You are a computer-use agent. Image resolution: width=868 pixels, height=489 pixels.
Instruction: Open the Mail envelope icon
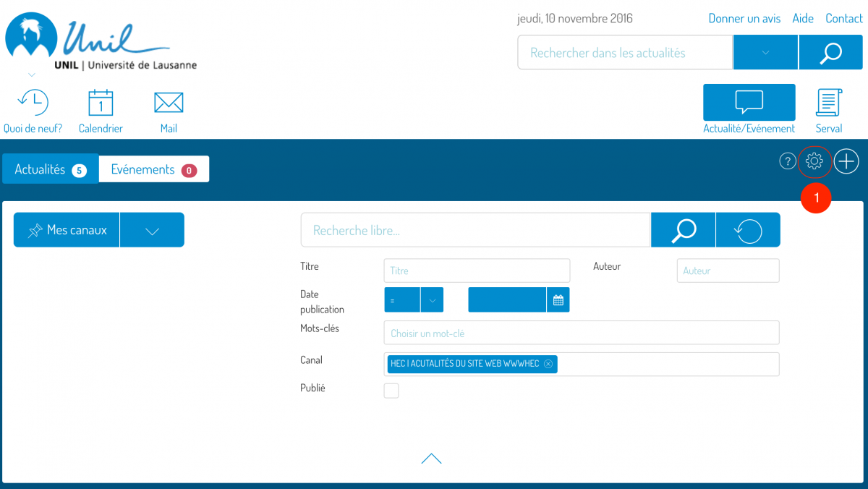point(169,103)
